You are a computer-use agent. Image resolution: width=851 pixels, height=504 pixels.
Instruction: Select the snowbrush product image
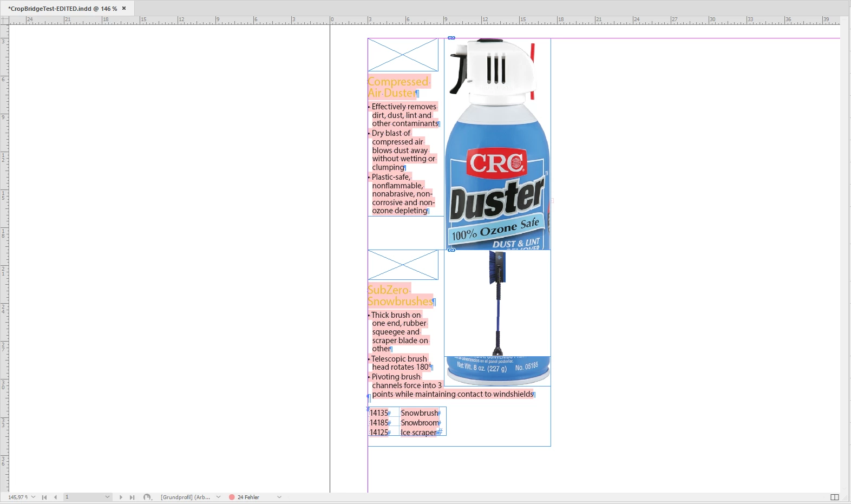coord(497,303)
